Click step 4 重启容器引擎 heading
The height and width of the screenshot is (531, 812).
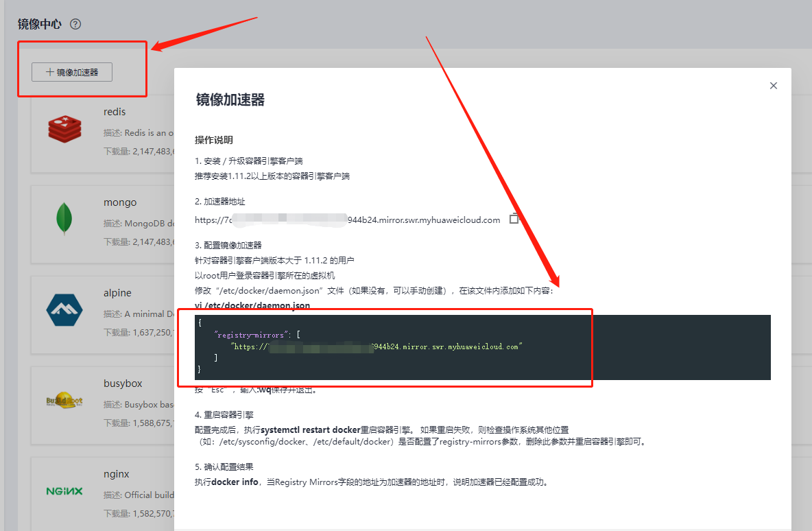224,415
